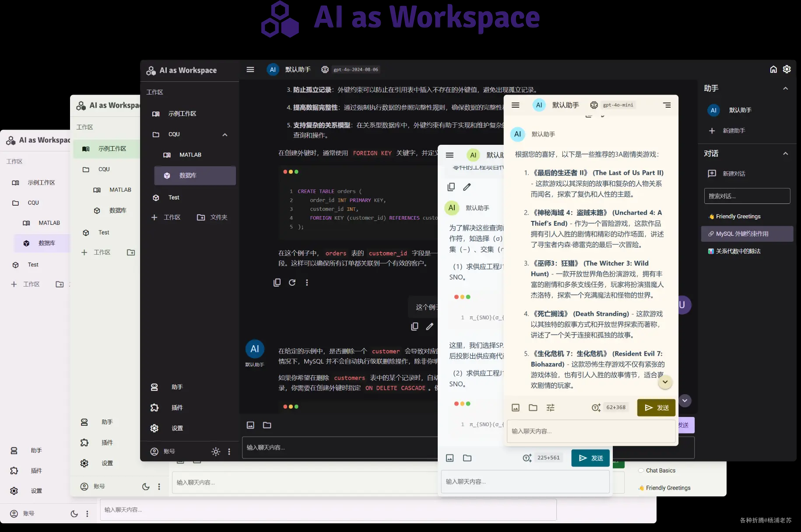Open hamburger menu in teal chat window
This screenshot has height=532, width=801.
[450, 155]
